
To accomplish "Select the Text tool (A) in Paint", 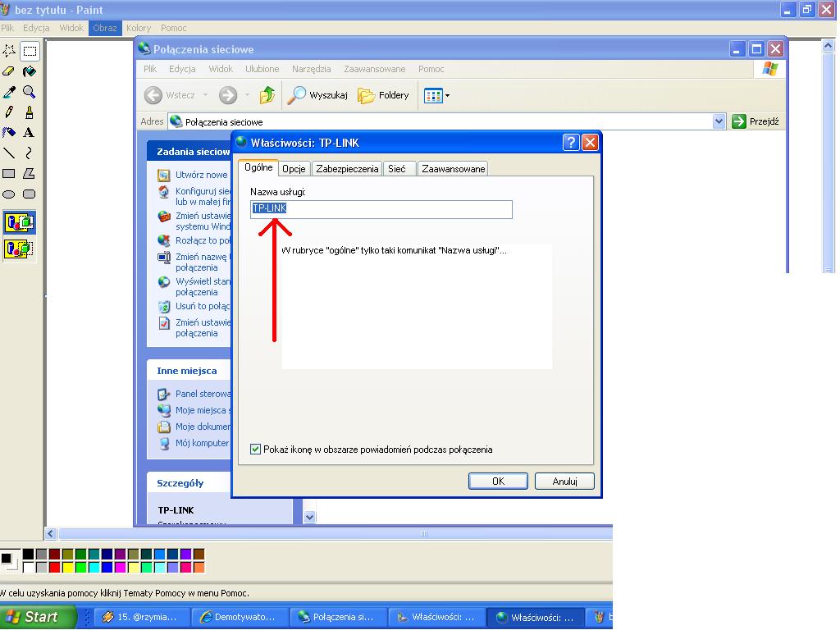I will (x=30, y=132).
